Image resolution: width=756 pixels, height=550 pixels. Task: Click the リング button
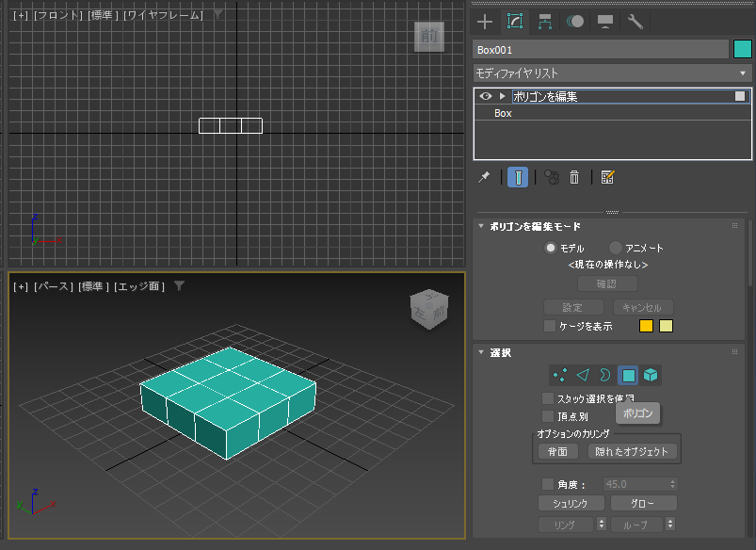566,525
